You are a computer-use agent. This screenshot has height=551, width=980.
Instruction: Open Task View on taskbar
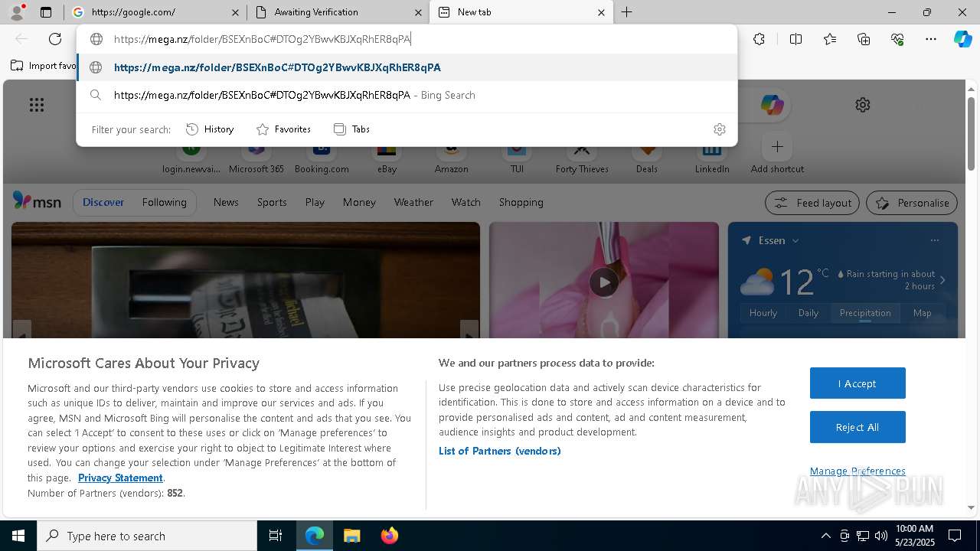276,536
